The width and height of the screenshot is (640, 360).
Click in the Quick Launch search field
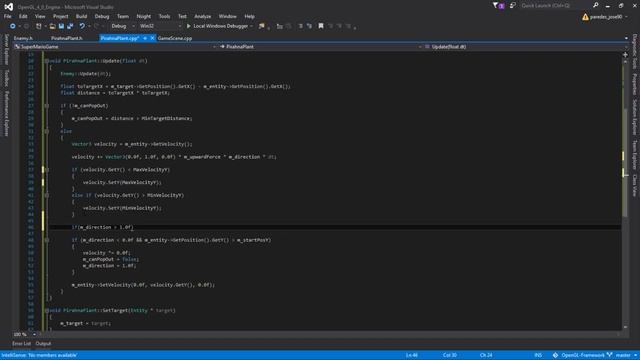pos(555,6)
